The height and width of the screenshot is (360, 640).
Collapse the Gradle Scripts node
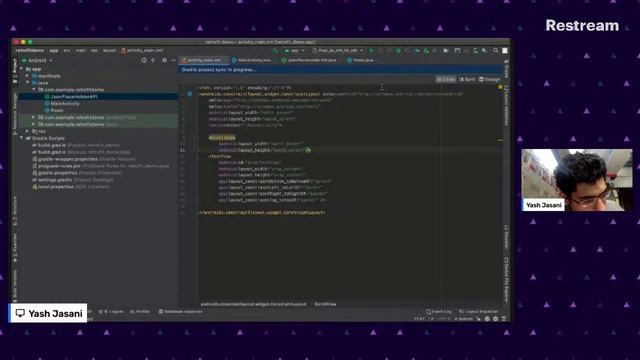pyautogui.click(x=22, y=138)
